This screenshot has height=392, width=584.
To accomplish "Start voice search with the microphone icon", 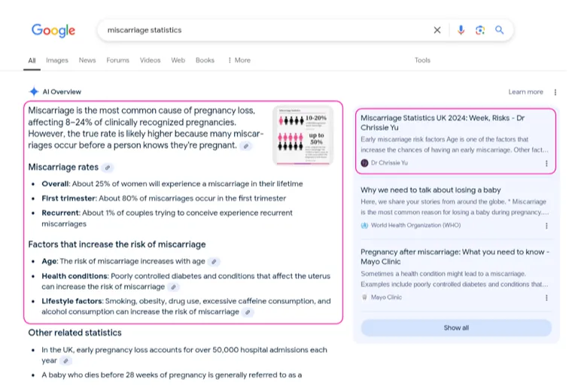I will (461, 30).
